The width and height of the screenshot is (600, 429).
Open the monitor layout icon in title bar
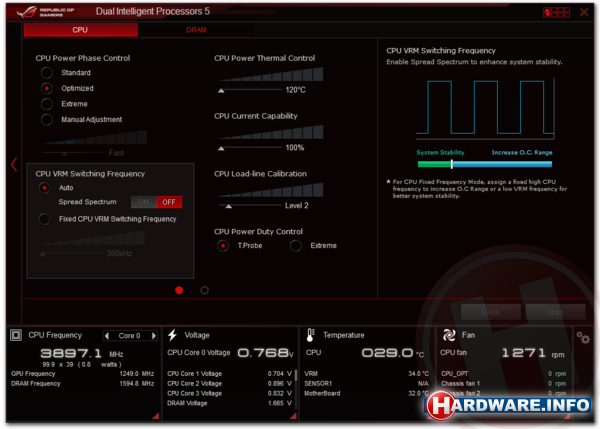556,12
